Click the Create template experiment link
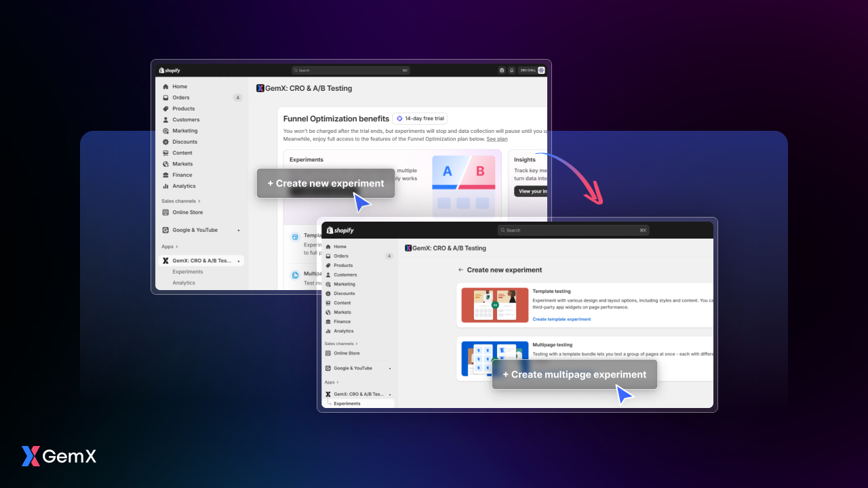 click(x=561, y=319)
